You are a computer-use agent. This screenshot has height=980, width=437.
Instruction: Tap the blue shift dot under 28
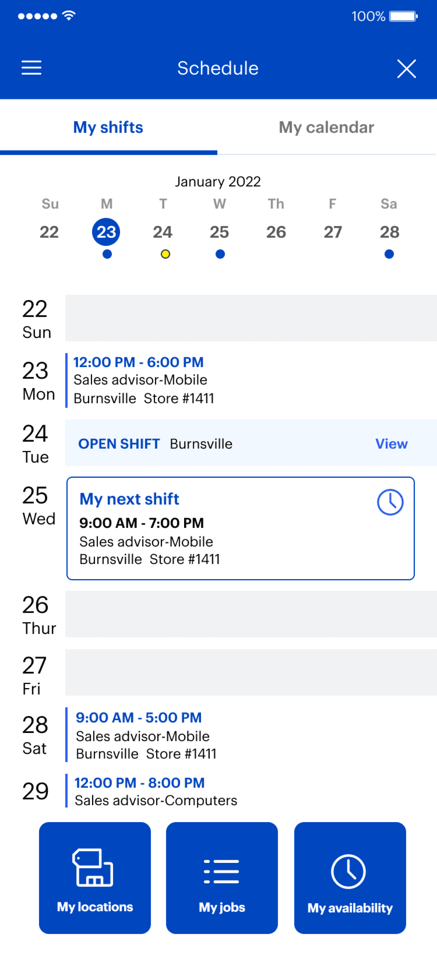(389, 254)
